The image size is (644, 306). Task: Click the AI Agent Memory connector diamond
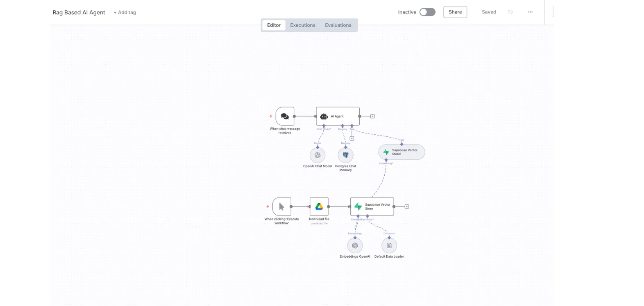[342, 126]
